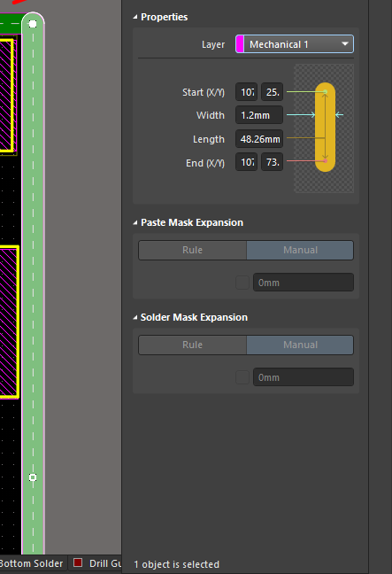Click the Start X coordinate field

click(x=247, y=92)
